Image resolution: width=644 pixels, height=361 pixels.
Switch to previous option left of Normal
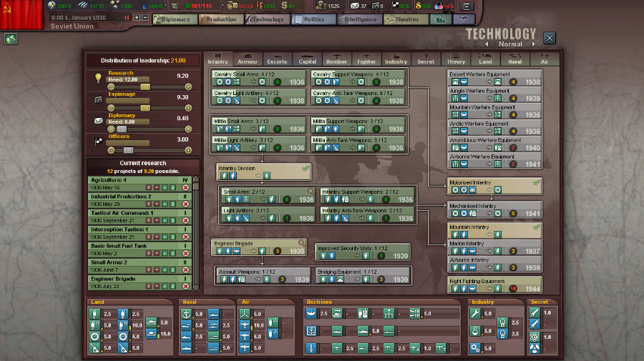(487, 44)
